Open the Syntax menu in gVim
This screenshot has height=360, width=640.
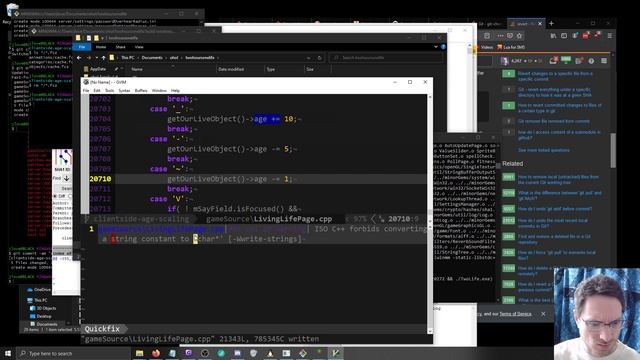[x=124, y=91]
